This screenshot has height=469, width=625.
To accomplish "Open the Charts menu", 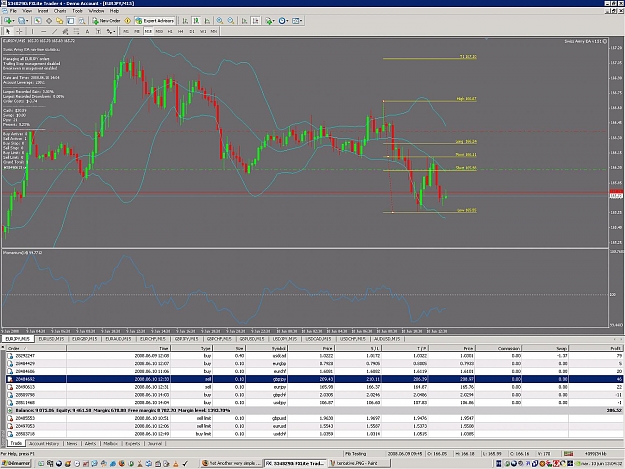I will (x=60, y=11).
